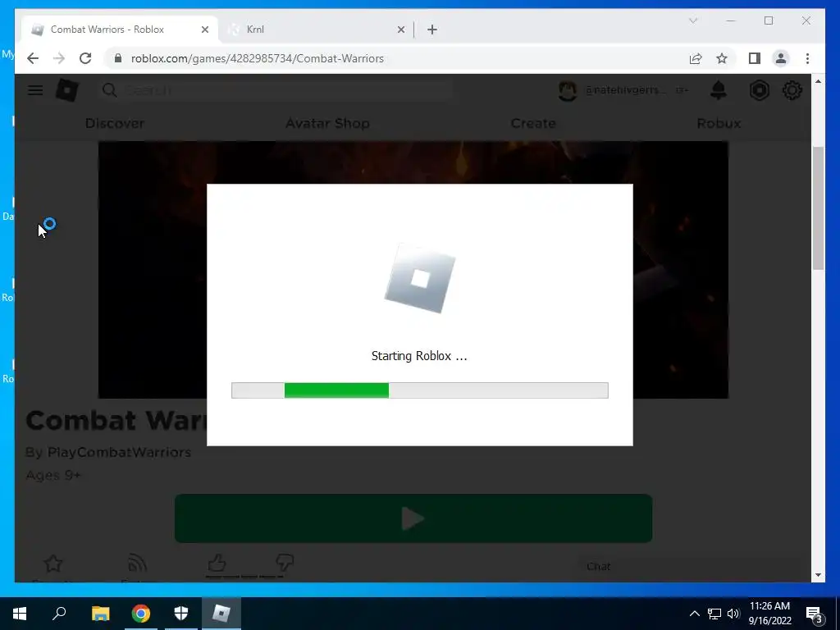Open the Action Center notifications icon
The height and width of the screenshot is (630, 840).
pyautogui.click(x=815, y=614)
